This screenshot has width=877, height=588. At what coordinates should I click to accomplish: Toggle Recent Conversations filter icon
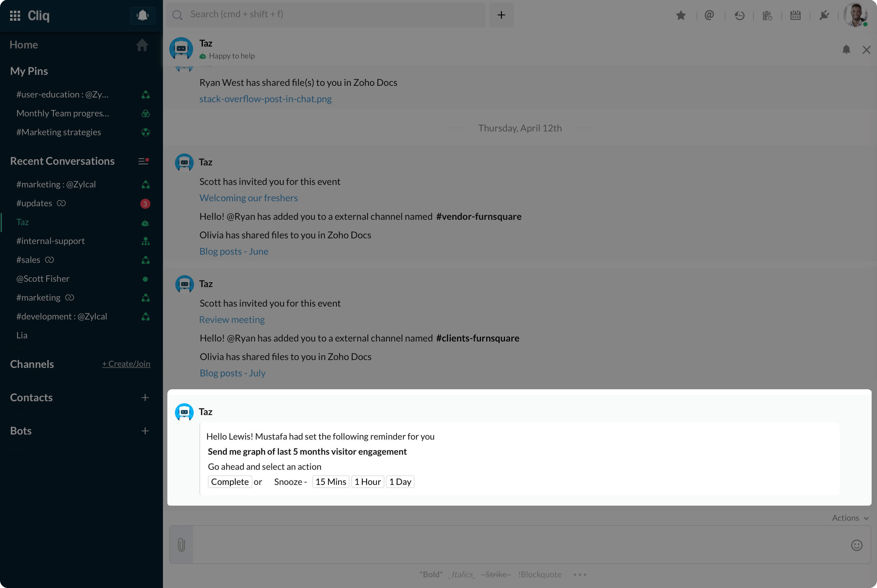tap(143, 161)
